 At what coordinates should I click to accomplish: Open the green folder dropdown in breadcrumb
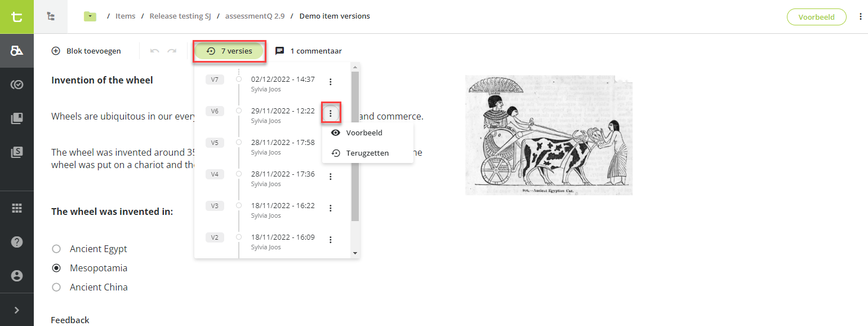[90, 16]
